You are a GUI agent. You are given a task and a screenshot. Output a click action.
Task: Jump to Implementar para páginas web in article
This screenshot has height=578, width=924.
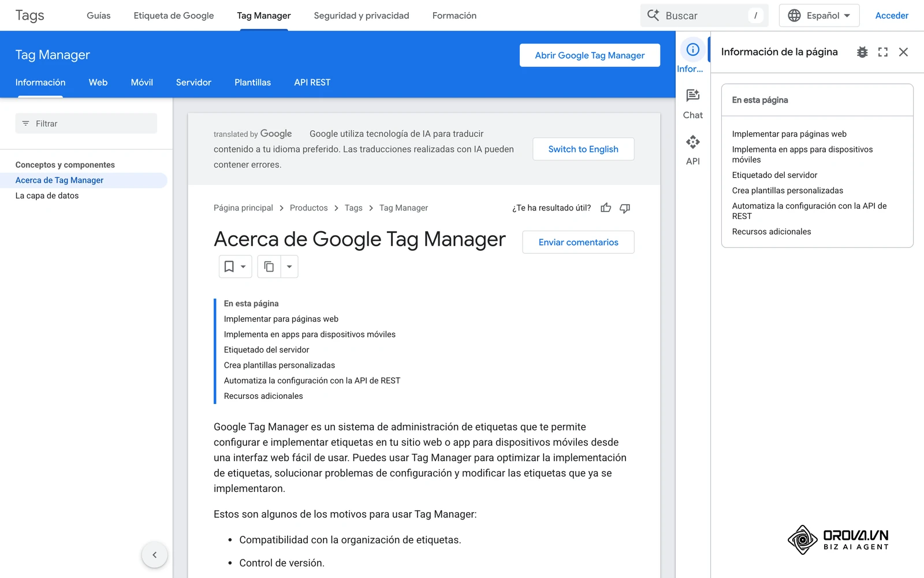click(x=281, y=319)
